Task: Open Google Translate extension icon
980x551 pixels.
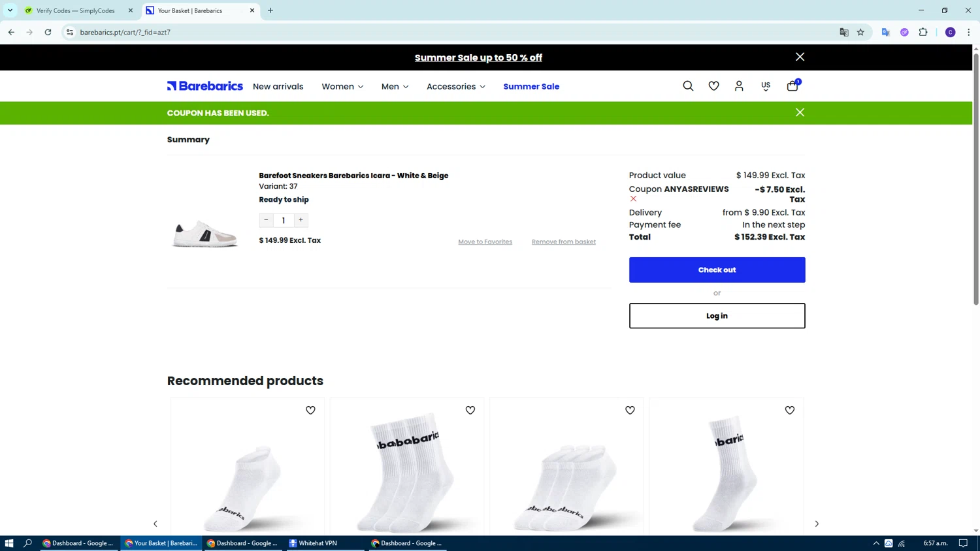Action: [x=886, y=32]
